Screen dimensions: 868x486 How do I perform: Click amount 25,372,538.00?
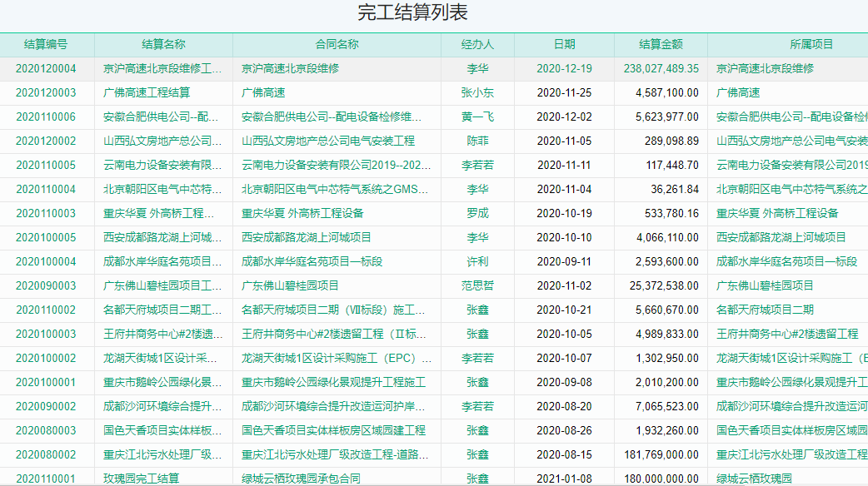tap(664, 285)
